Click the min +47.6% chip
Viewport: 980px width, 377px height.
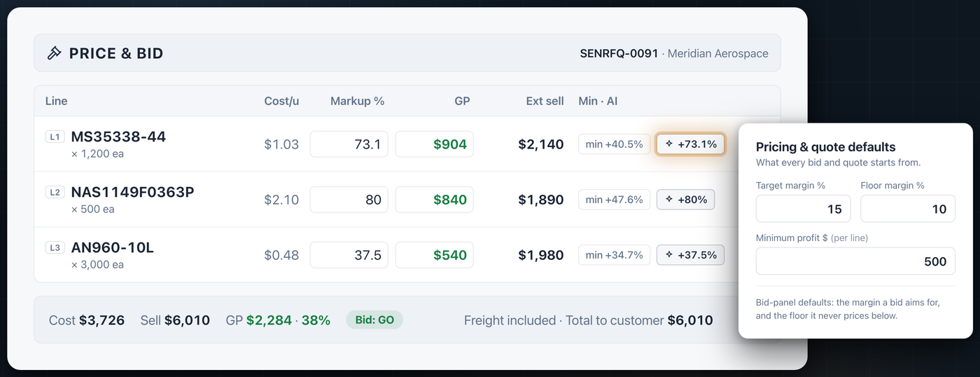coord(614,200)
